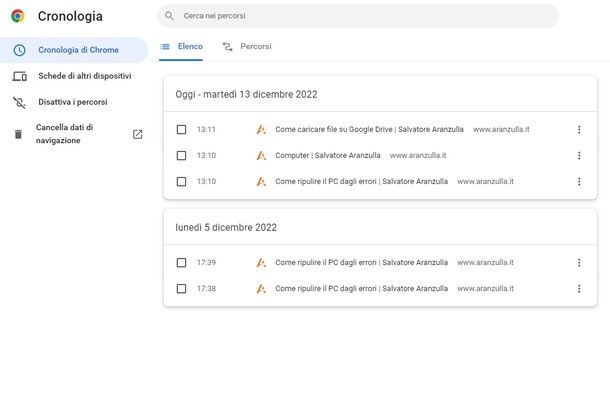
Task: Open the 17:39 'Come ripulire il PC' link
Action: click(x=361, y=262)
